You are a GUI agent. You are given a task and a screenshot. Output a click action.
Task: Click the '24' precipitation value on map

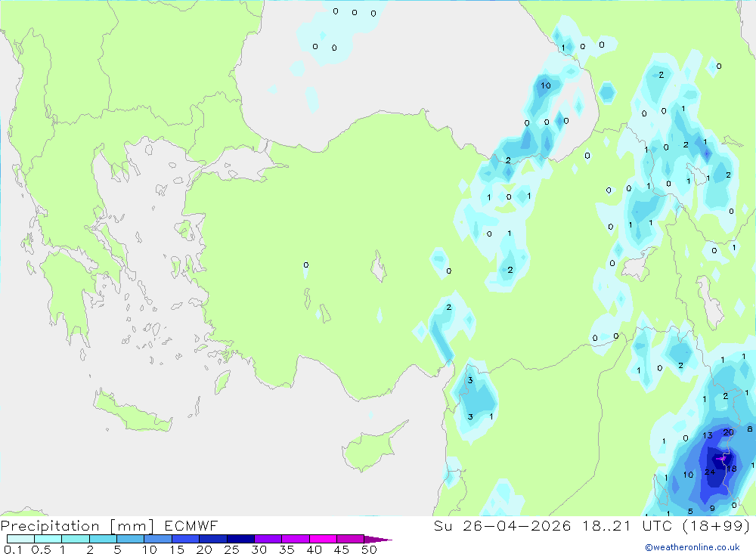coord(710,472)
